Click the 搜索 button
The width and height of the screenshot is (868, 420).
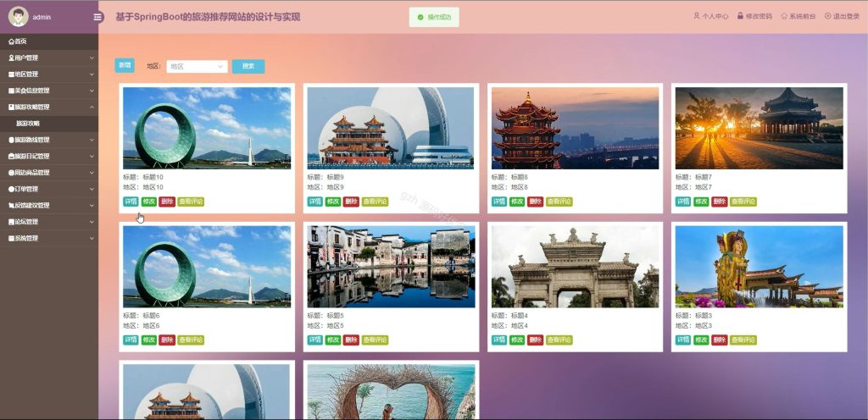tap(248, 66)
